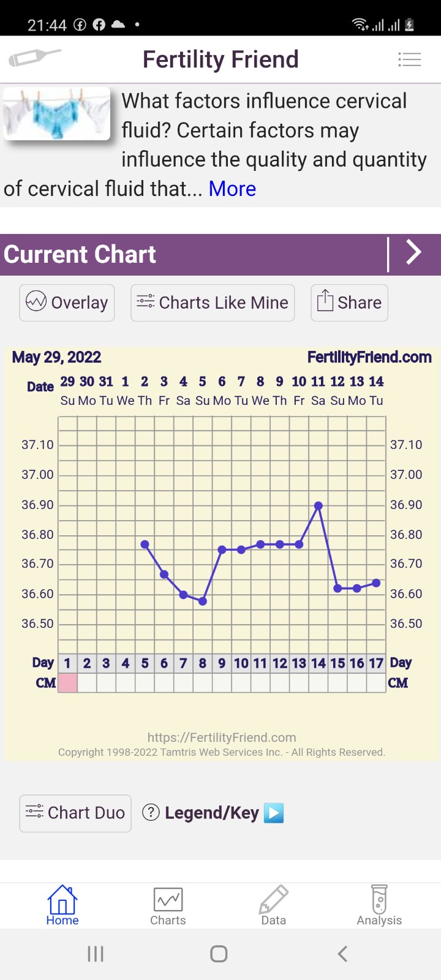441x980 pixels.
Task: Go to the Home tab
Action: (x=62, y=905)
